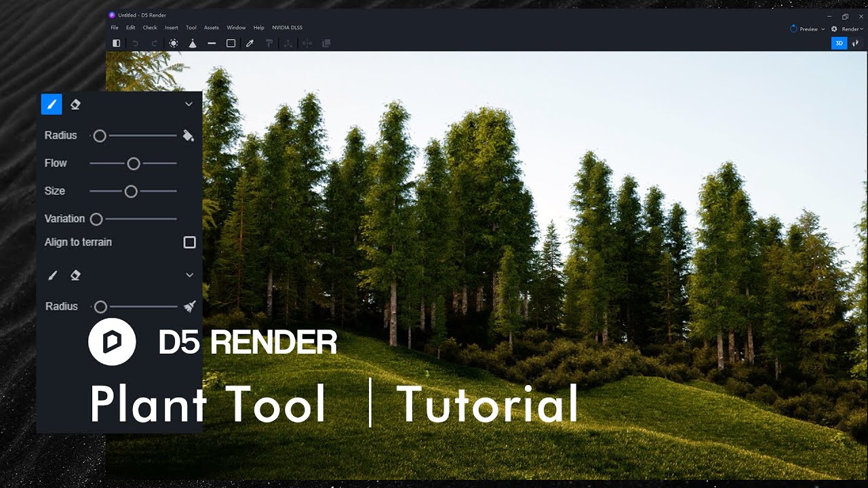
Task: Restore down the D5 Render window
Action: pos(845,16)
